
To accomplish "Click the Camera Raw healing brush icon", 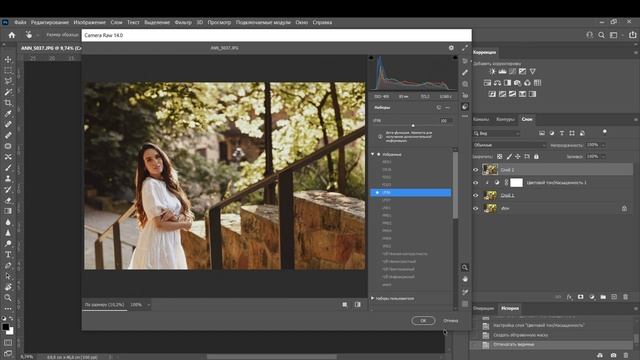I will (465, 72).
